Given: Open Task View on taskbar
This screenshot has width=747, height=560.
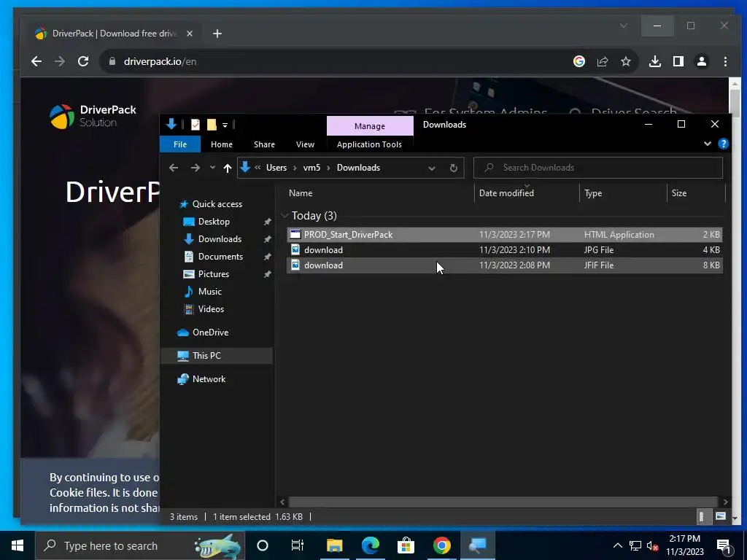Looking at the screenshot, I should [298, 545].
